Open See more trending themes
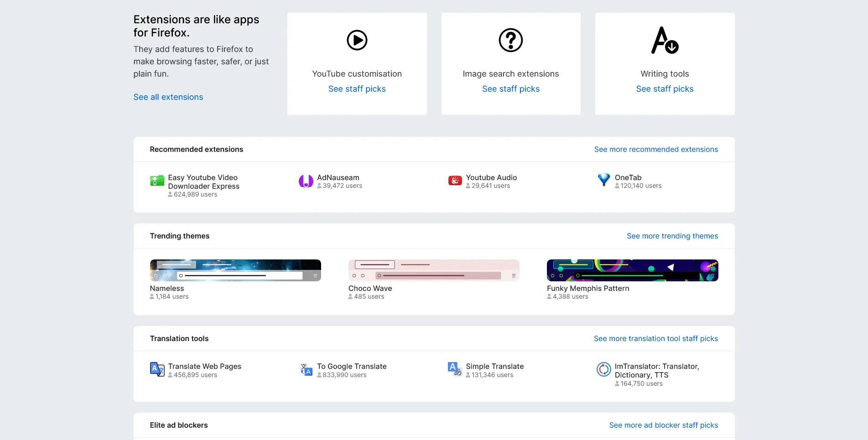 (672, 236)
